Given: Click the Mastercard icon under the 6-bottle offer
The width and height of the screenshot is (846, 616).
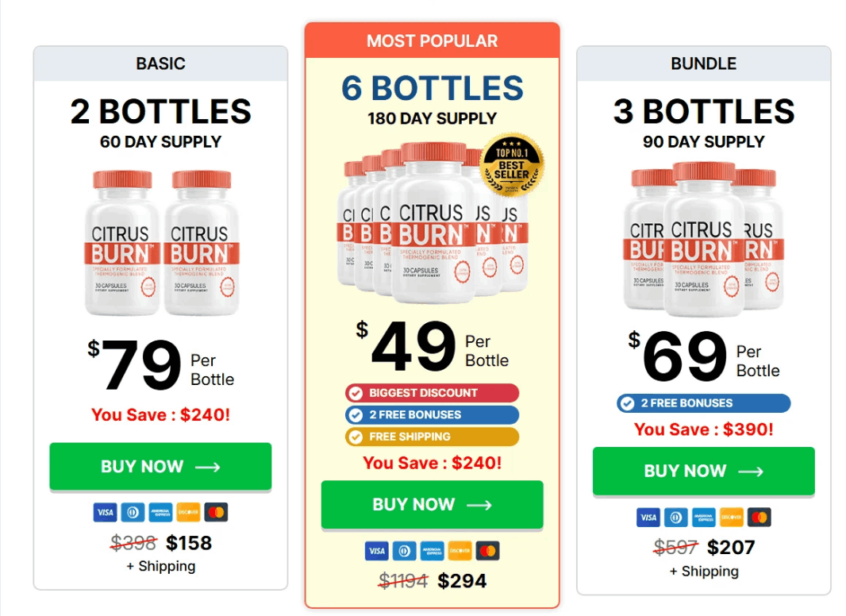Looking at the screenshot, I should point(486,551).
